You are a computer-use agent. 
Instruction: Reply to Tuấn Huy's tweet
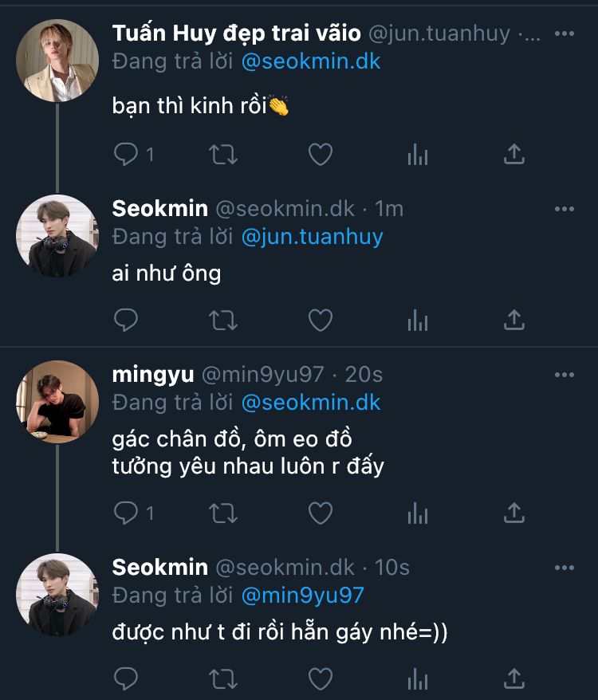pos(126,154)
